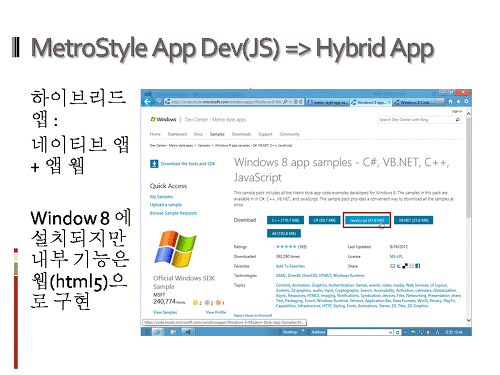
Task: Open Internet Explorer on the taskbar
Action: [157, 332]
